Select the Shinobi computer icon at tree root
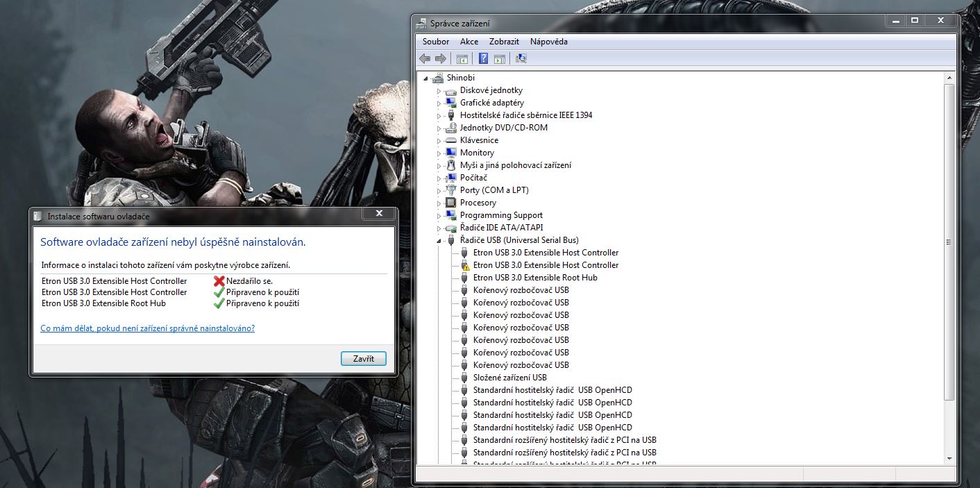 [437, 78]
